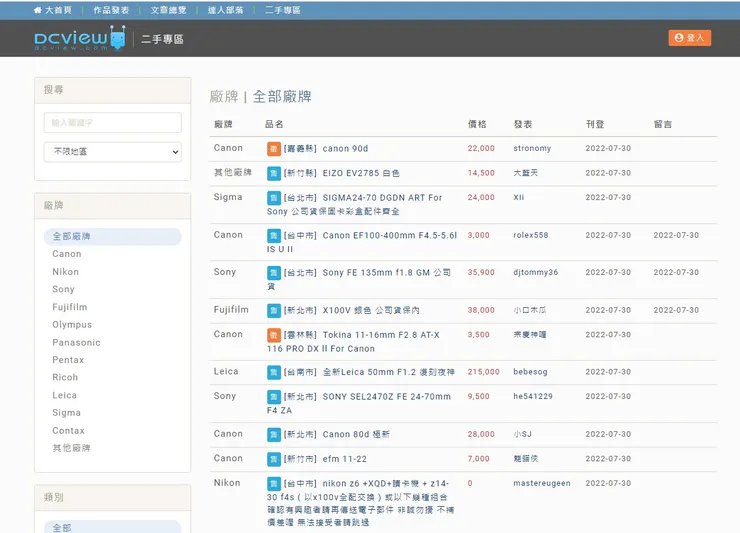This screenshot has width=740, height=533.
Task: Open 作品發表 in top navigation
Action: [x=111, y=10]
